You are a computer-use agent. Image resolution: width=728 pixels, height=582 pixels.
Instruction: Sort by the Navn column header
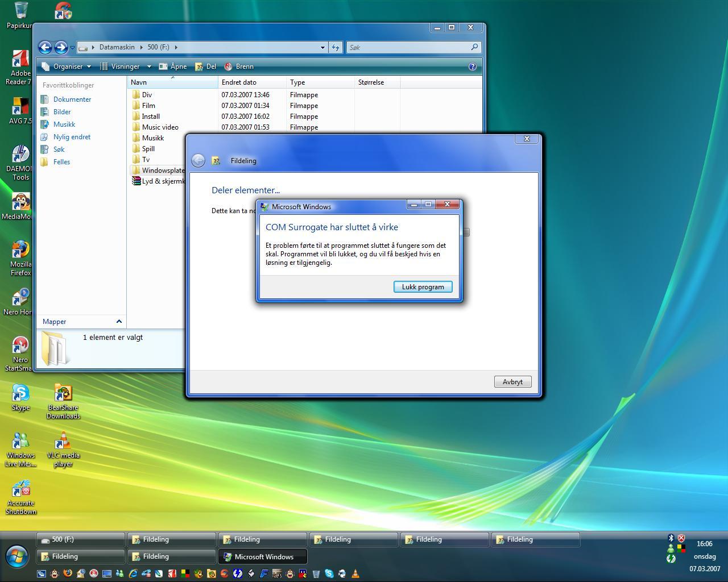(172, 82)
